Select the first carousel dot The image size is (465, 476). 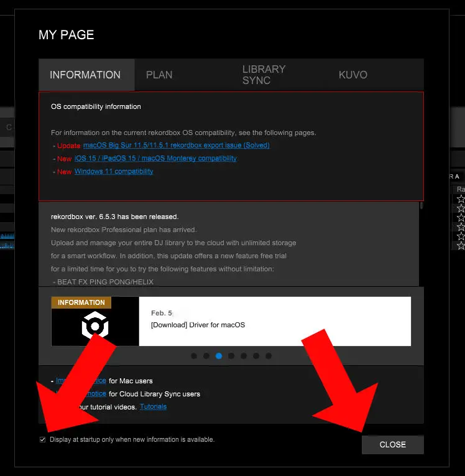point(194,356)
